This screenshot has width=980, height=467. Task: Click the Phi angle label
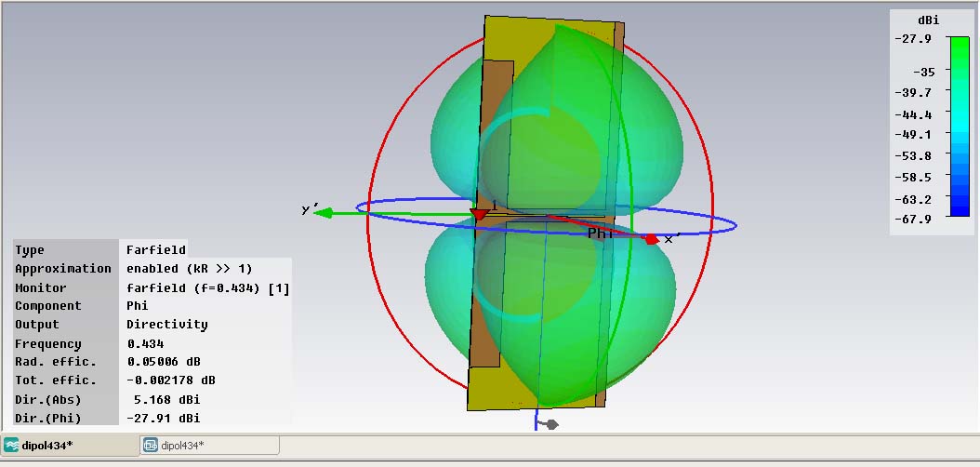[601, 233]
